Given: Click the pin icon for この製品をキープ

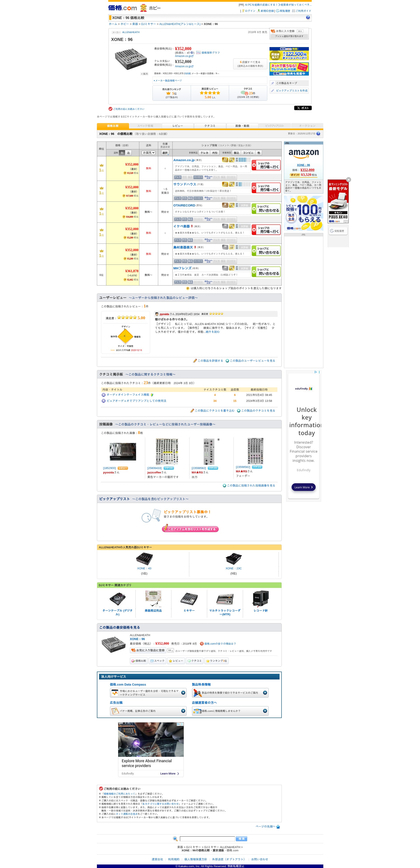Looking at the screenshot, I should pos(273,83).
